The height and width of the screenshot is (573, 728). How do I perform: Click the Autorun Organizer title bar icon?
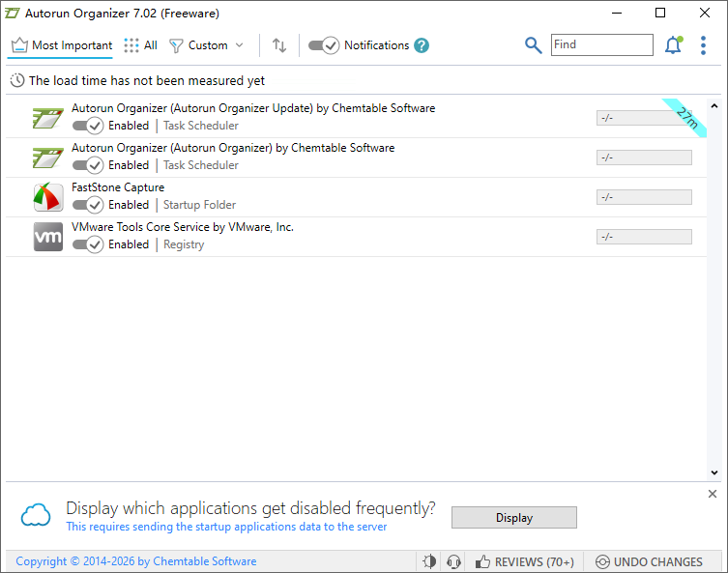tap(12, 13)
